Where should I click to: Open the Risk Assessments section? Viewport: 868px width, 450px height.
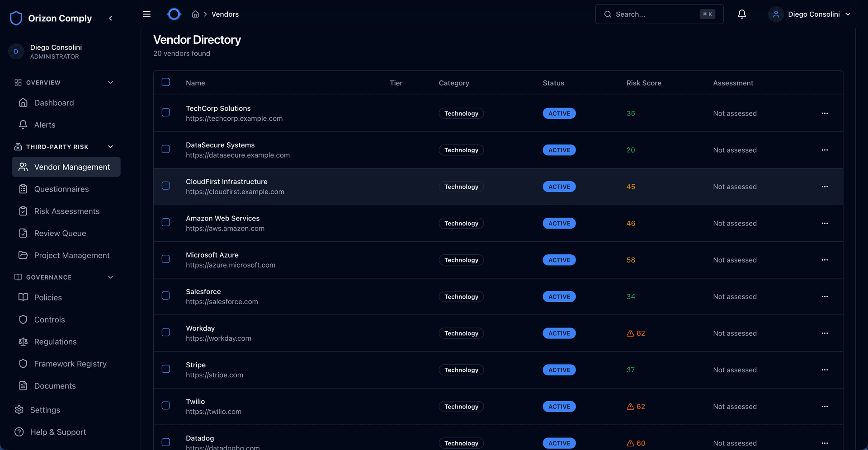[x=66, y=211]
